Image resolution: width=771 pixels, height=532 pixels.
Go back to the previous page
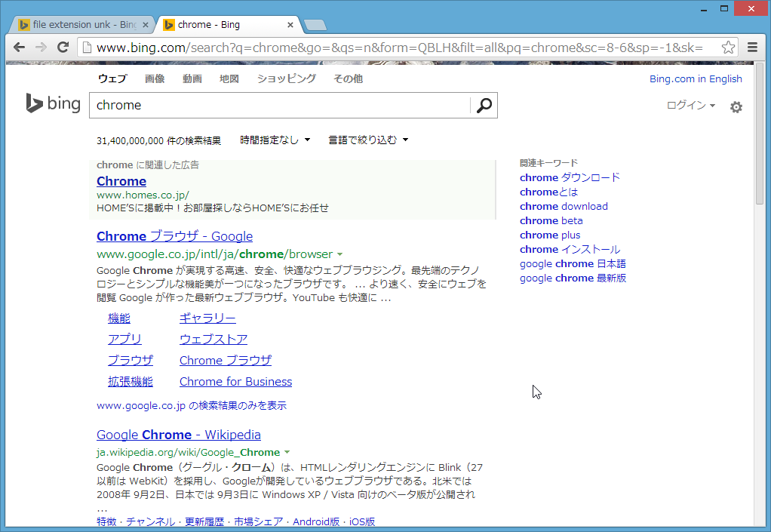[x=19, y=48]
